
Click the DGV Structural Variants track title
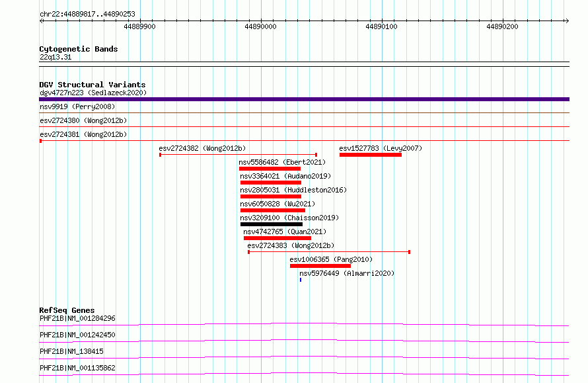point(92,85)
